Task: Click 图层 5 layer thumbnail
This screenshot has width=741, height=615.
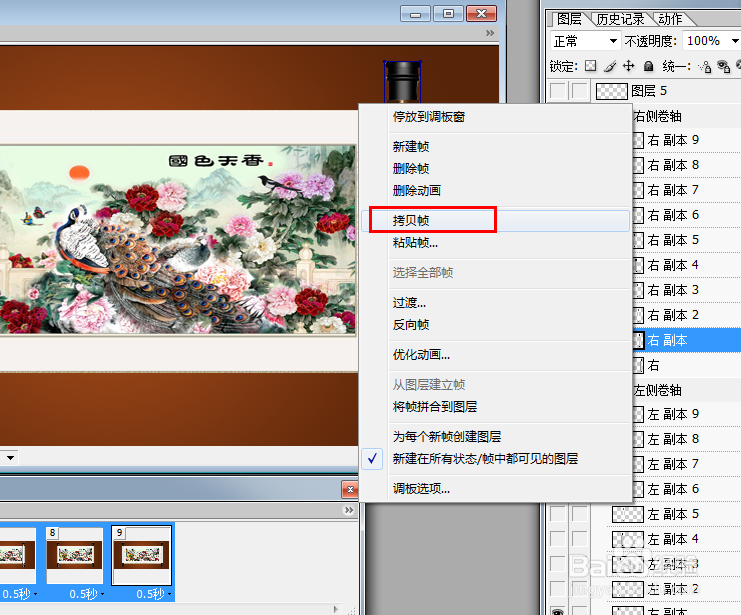Action: 612,91
